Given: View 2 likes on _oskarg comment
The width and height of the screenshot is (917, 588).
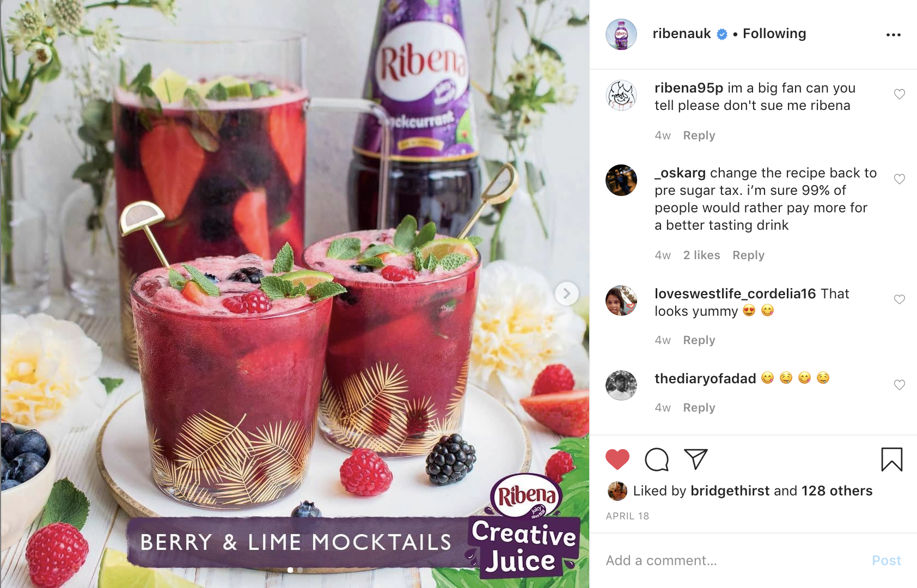Looking at the screenshot, I should (x=701, y=255).
